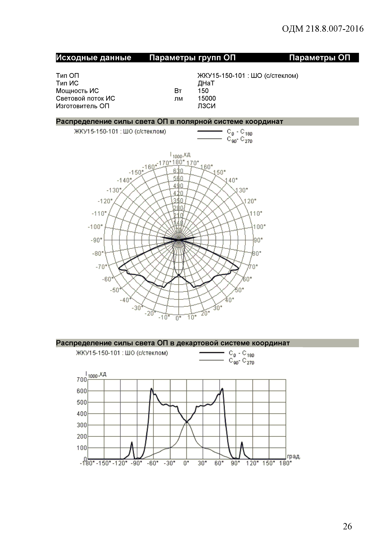Click the luminous flux value '15000'

coord(207,98)
